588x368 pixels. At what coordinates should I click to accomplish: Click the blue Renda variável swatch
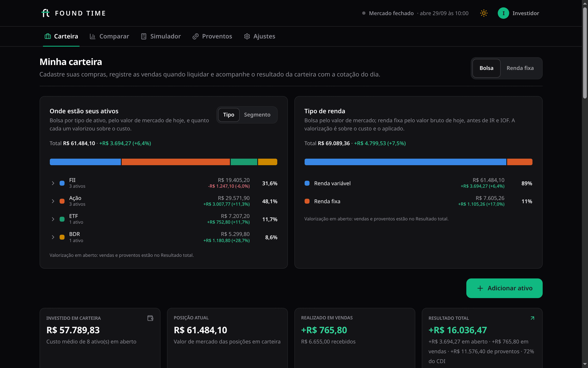coord(307,183)
